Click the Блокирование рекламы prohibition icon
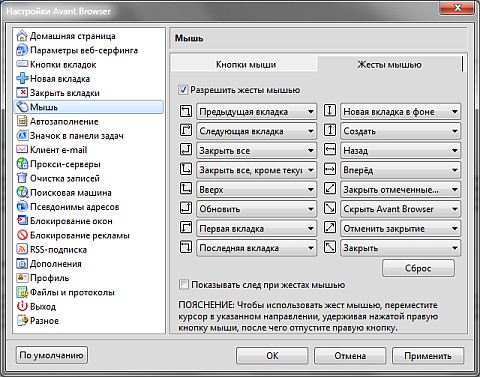 coord(22,235)
